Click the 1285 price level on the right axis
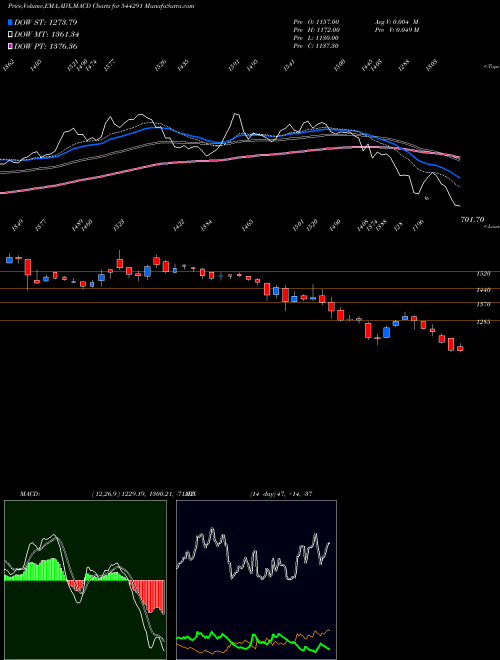500x660 pixels. tap(484, 322)
